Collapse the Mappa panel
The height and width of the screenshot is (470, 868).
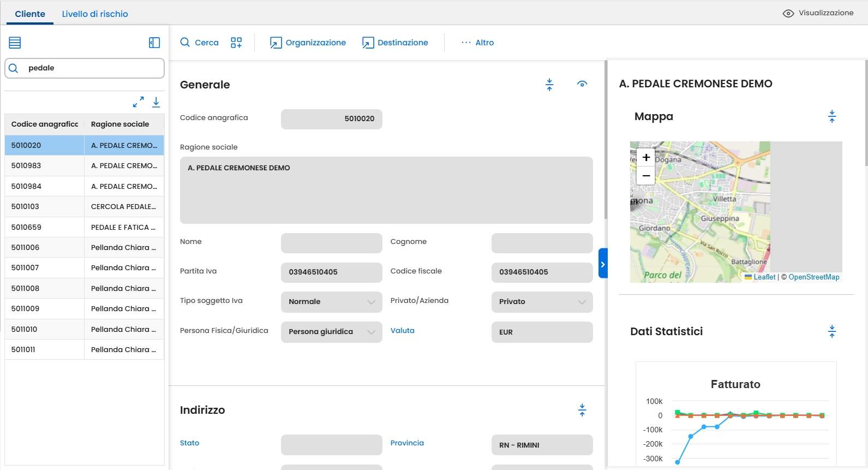pyautogui.click(x=832, y=116)
